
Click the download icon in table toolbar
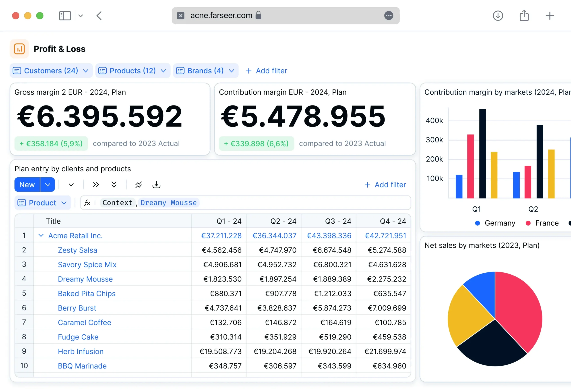(x=156, y=185)
